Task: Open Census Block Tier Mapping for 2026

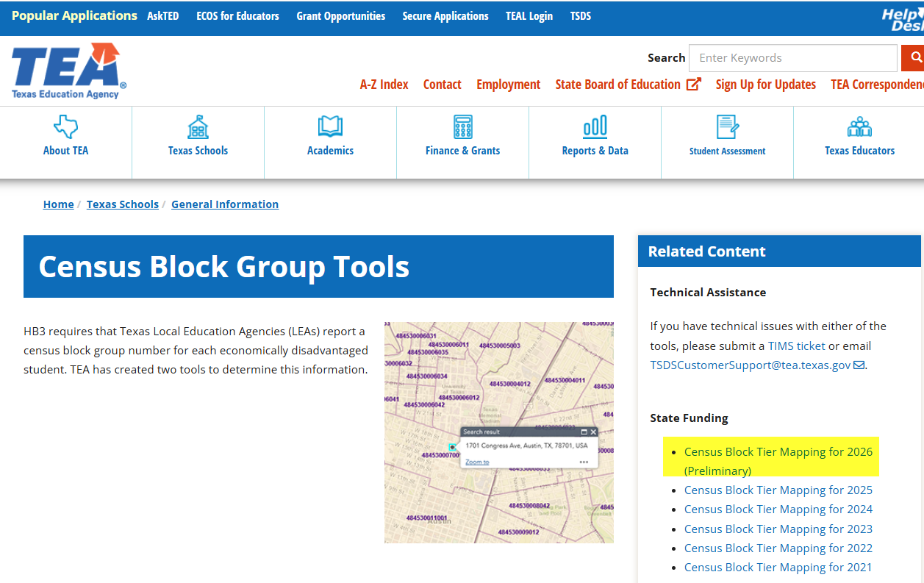Action: [778, 452]
